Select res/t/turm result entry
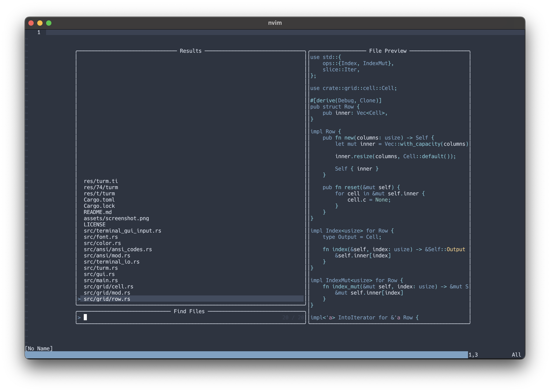Screen dimensions: 550x392 [x=99, y=194]
